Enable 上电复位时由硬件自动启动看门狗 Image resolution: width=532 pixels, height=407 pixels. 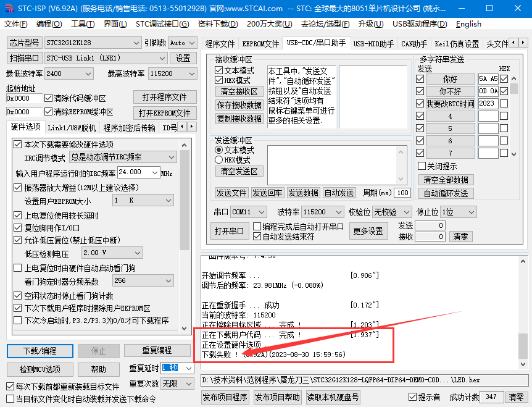[18, 268]
